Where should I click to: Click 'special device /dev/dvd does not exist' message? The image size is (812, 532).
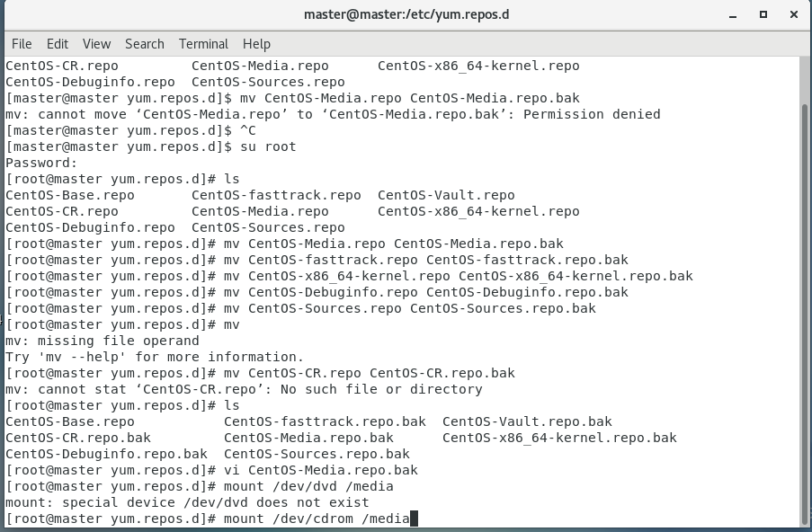click(x=216, y=502)
